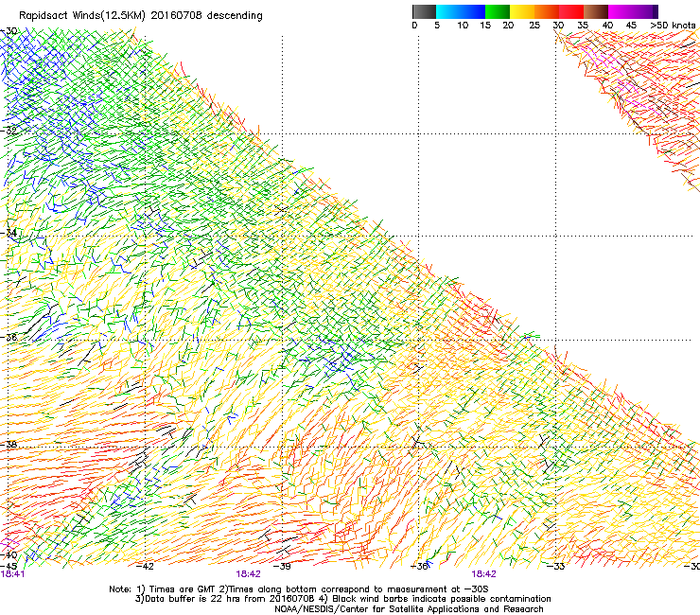Click the -42 longitude axis label
The image size is (700, 615).
click(144, 566)
